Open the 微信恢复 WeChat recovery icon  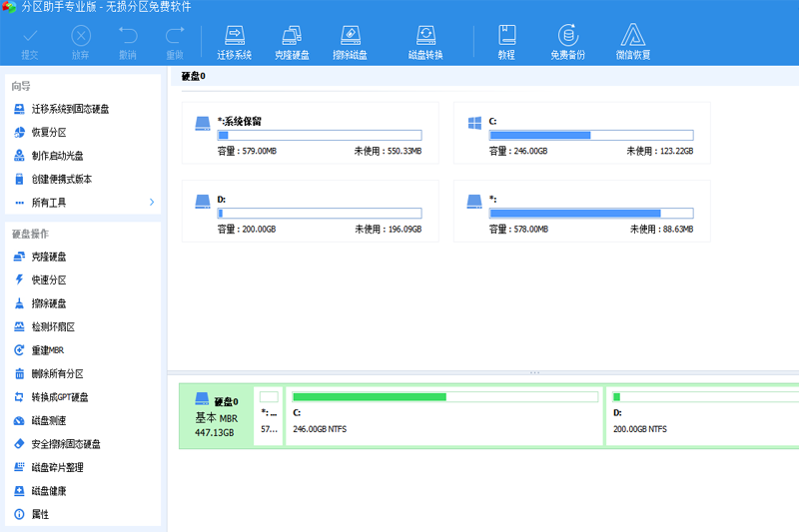tap(633, 44)
